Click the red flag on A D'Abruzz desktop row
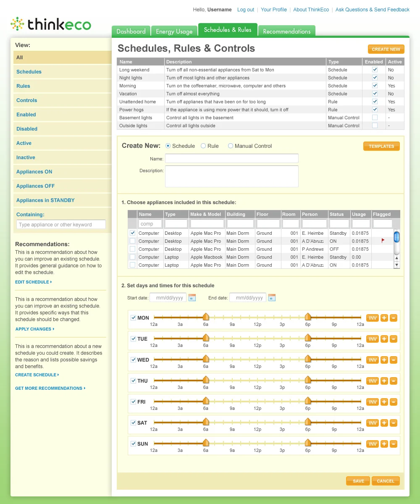 (x=383, y=241)
